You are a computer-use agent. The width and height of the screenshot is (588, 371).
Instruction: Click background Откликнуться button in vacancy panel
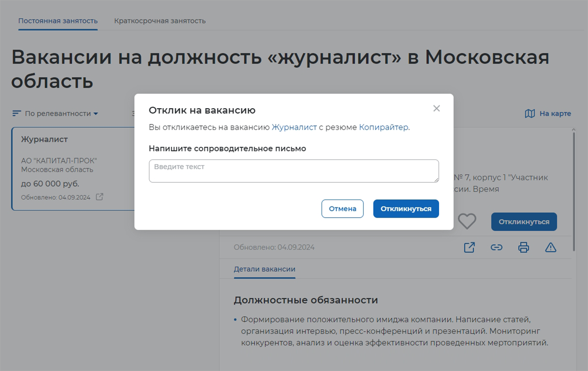524,222
